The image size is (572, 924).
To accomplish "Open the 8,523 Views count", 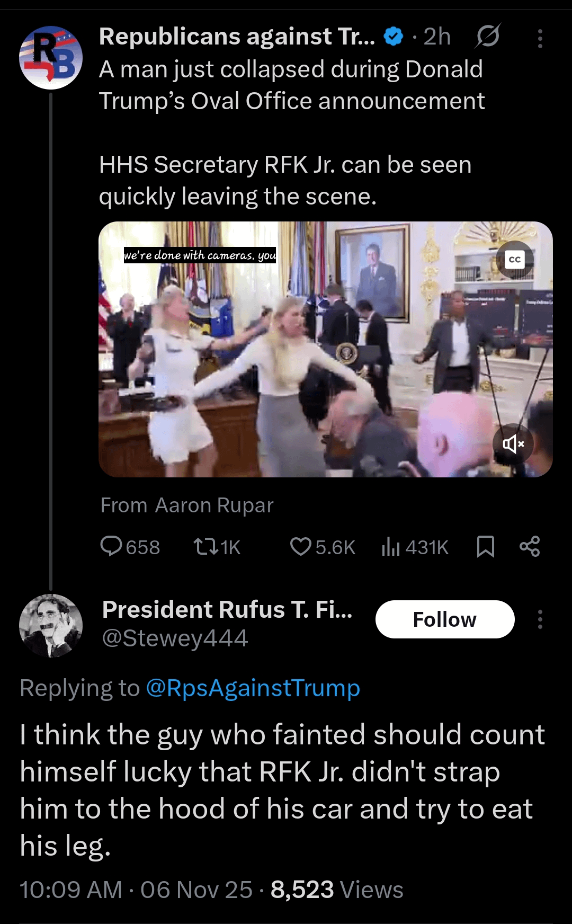I will 337,890.
